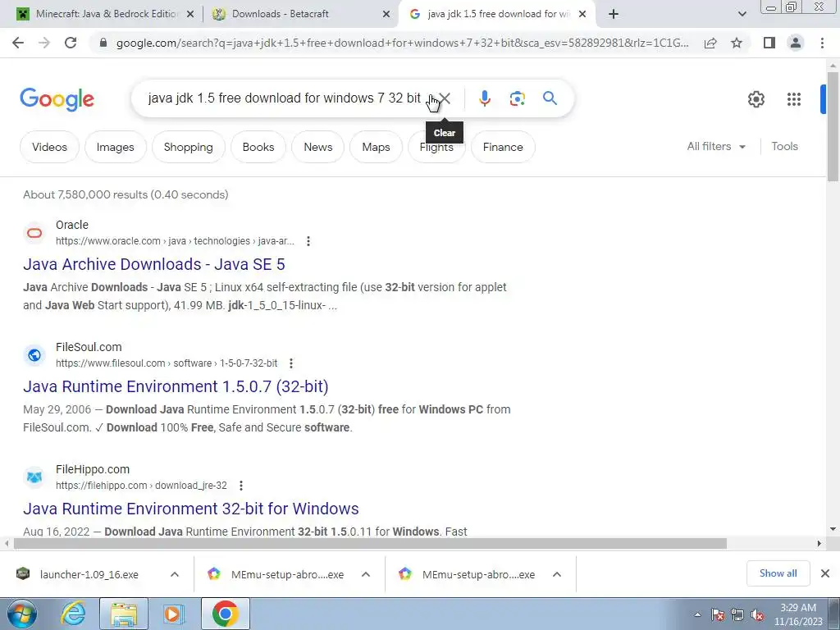
Task: Filter results by Shopping
Action: click(188, 147)
